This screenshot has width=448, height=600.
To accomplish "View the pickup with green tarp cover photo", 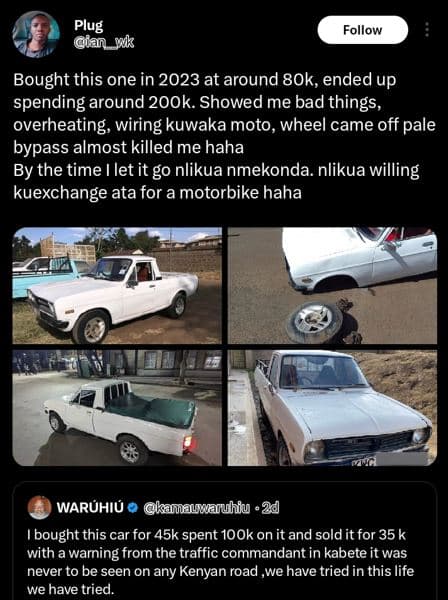I will click(x=117, y=408).
